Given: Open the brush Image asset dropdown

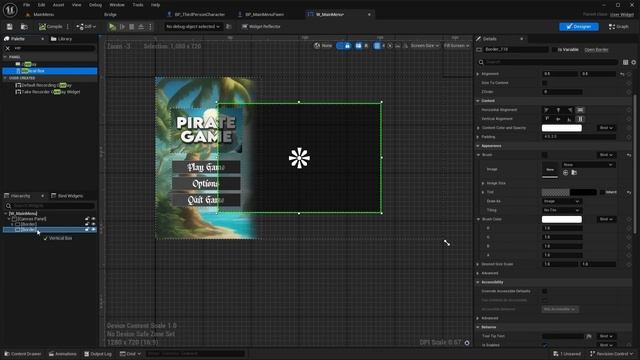Looking at the screenshot, I should point(588,164).
